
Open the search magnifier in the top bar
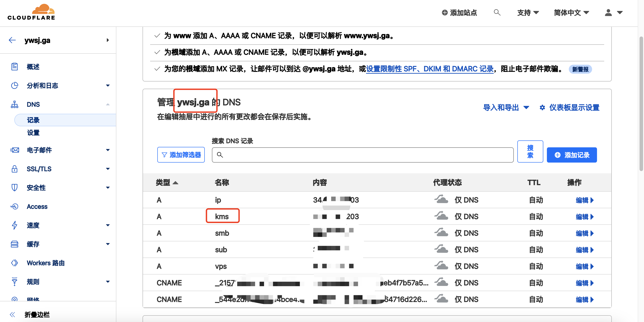(497, 12)
